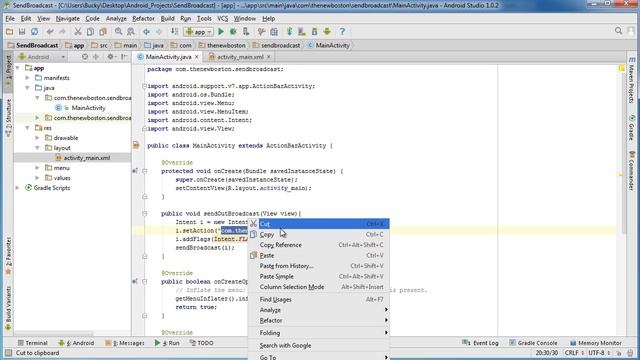Click Scroll from Source target icon
The width and height of the screenshot is (640, 360).
(85, 57)
